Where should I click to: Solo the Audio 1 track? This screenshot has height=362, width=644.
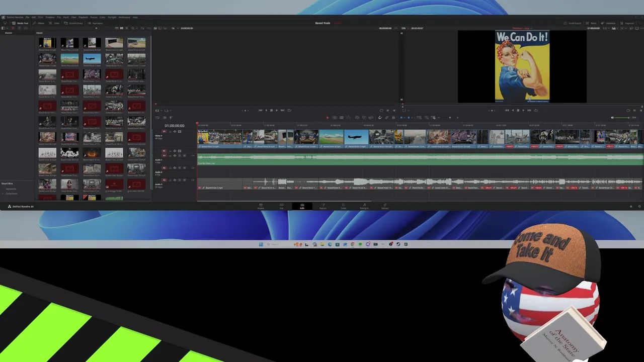tap(180, 155)
